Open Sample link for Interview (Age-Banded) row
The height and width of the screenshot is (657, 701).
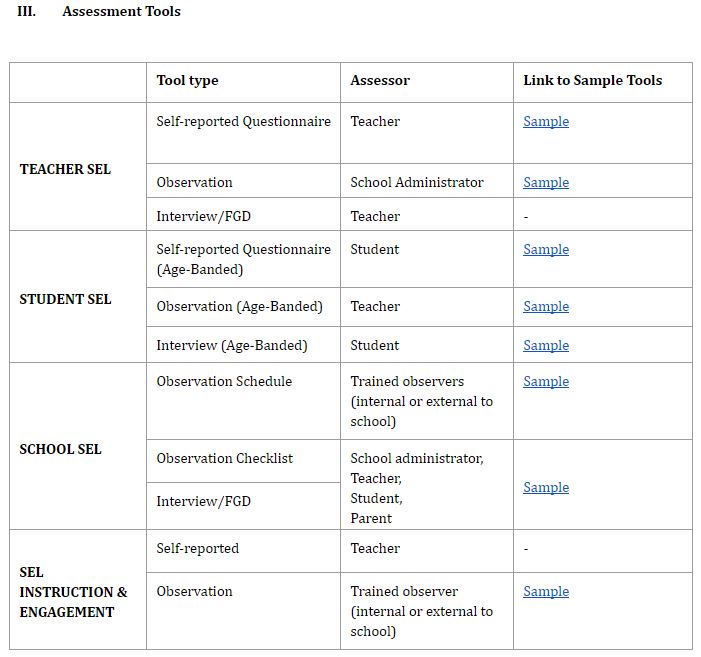coord(546,346)
